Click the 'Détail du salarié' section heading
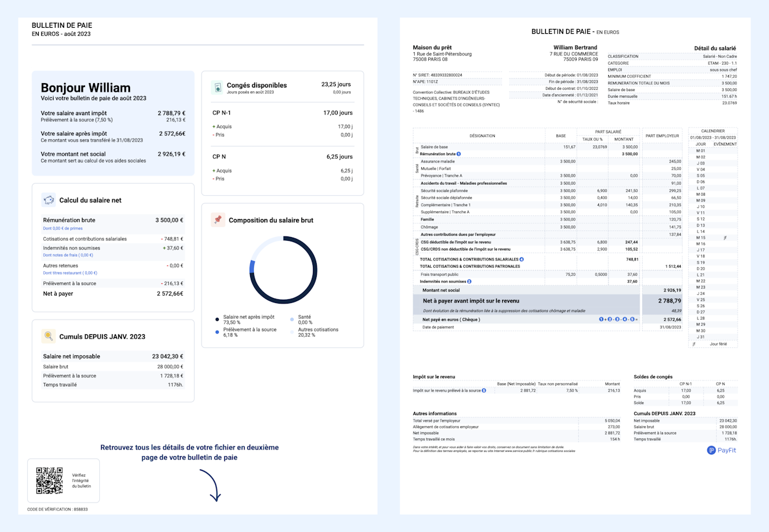This screenshot has width=769, height=532. tap(715, 48)
